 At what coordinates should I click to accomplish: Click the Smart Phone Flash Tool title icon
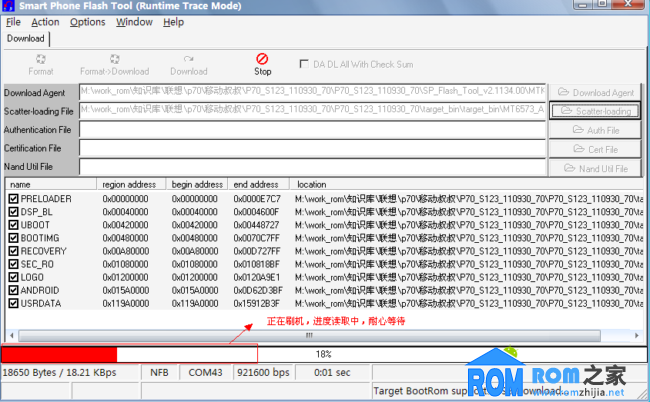9,6
